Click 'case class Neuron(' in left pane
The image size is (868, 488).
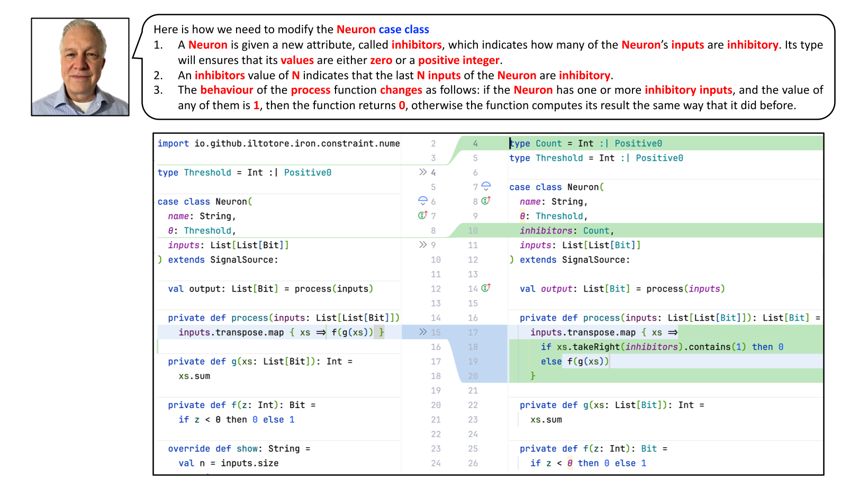[x=205, y=202]
